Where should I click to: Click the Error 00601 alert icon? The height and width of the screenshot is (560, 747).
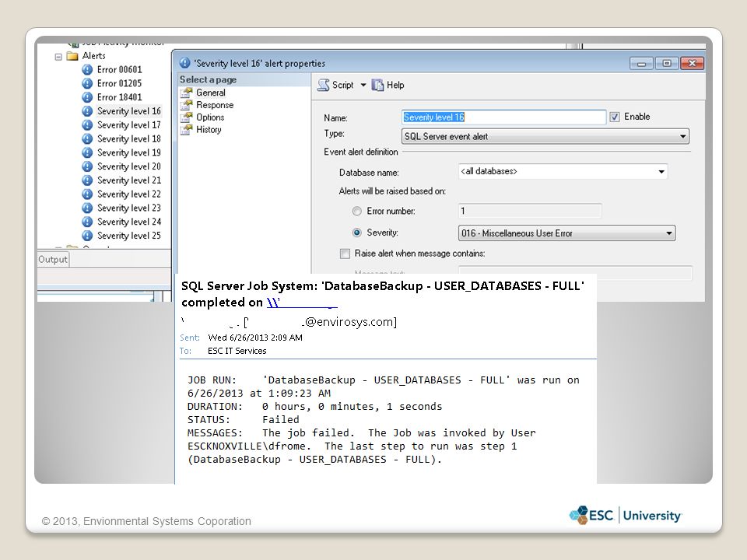point(87,69)
